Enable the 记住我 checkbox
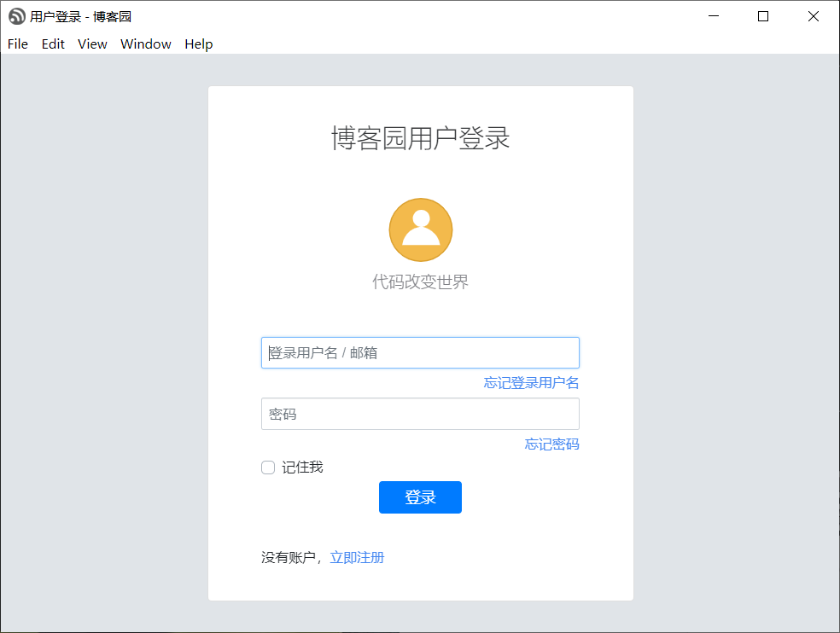The height and width of the screenshot is (633, 840). point(268,467)
